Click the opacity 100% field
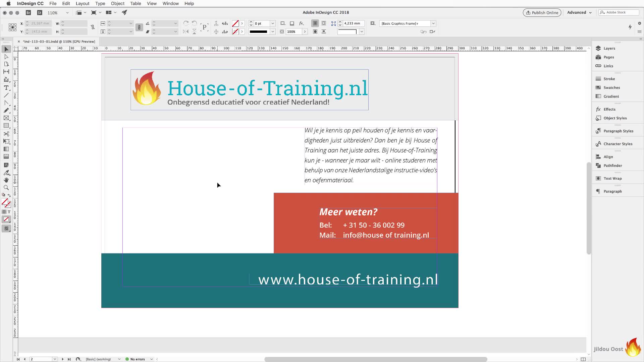 293,32
